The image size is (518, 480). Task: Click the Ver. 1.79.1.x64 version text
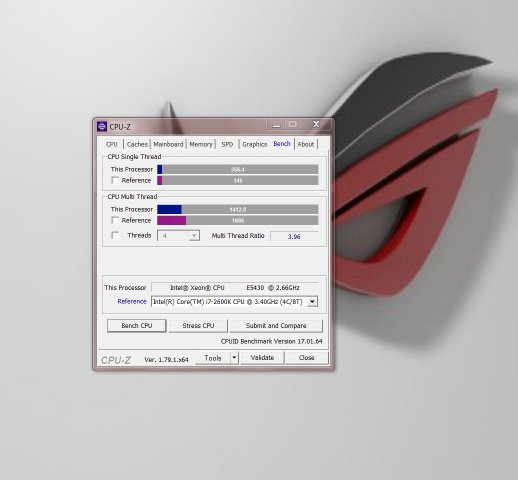(x=166, y=360)
